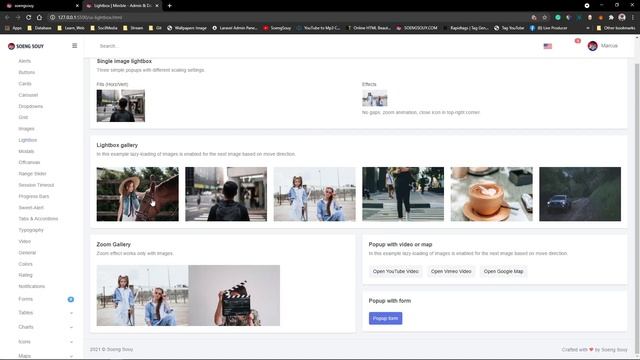The image size is (640, 360).
Task: Open the Learn_Web bookmark folder
Action: pyautogui.click(x=71, y=28)
